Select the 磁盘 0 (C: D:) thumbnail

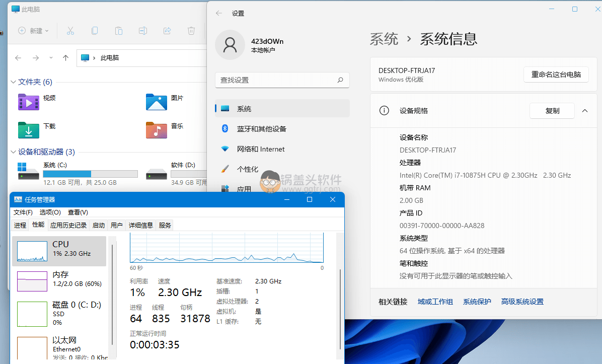[x=32, y=314]
